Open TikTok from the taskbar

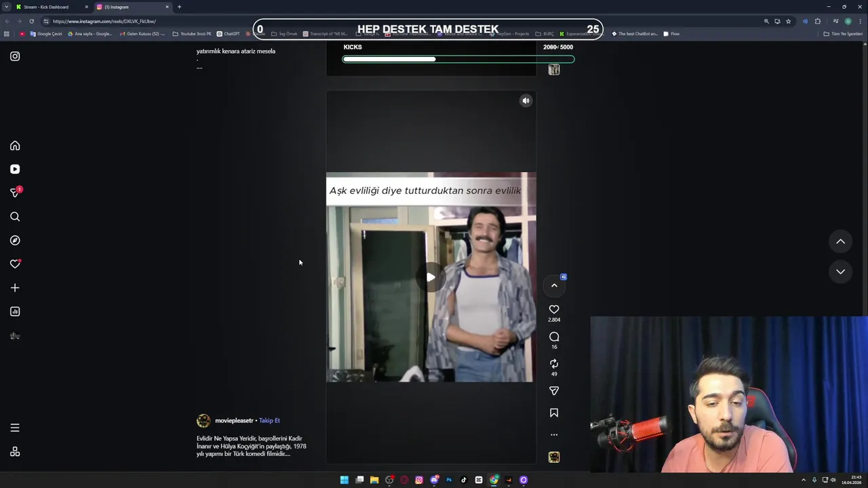[464, 480]
